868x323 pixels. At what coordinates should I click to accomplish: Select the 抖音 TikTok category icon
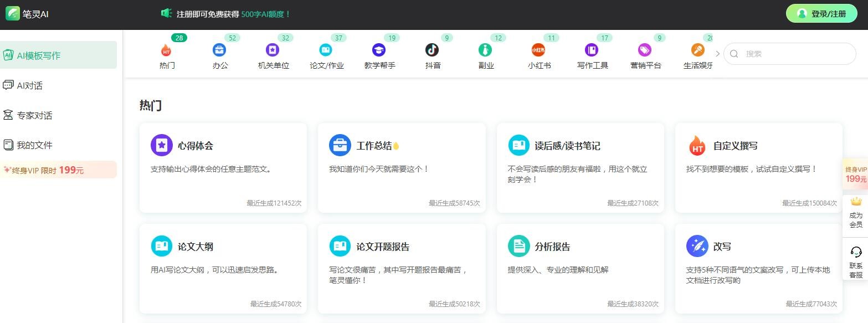click(432, 50)
